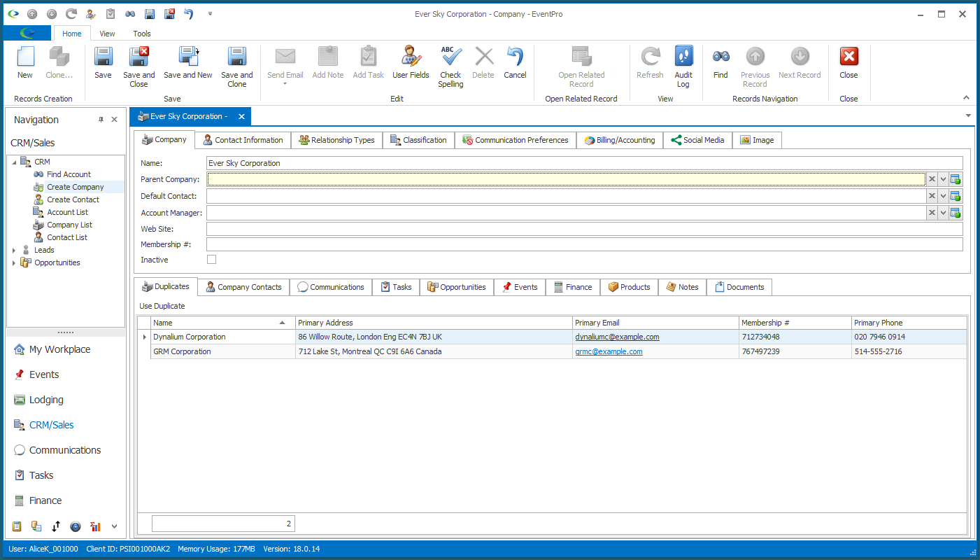Click the Membership # input field

(584, 244)
